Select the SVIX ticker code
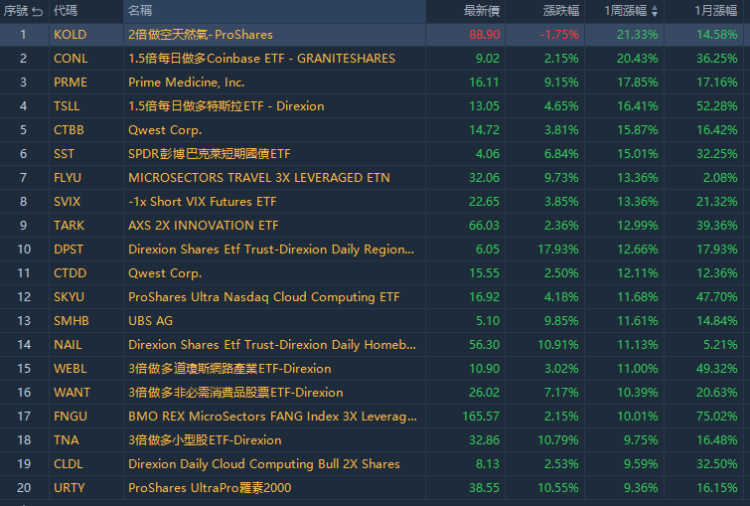 click(67, 202)
